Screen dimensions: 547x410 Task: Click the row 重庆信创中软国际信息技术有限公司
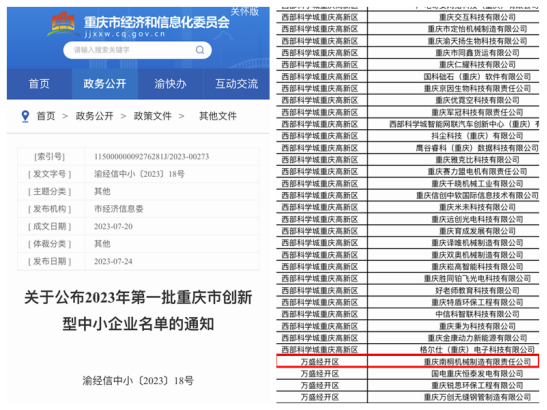point(407,195)
